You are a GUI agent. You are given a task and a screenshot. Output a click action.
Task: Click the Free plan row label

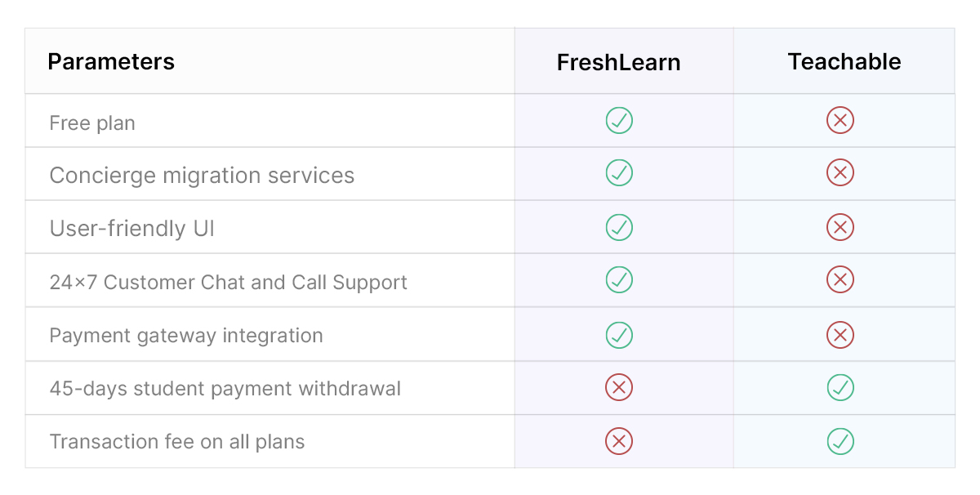(92, 123)
